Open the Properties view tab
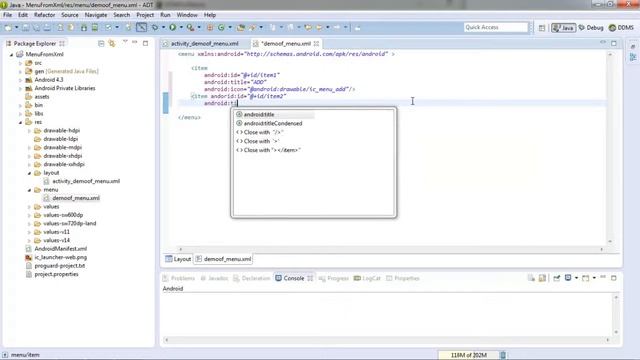Screen dimensions: 640x360 pos(402,278)
